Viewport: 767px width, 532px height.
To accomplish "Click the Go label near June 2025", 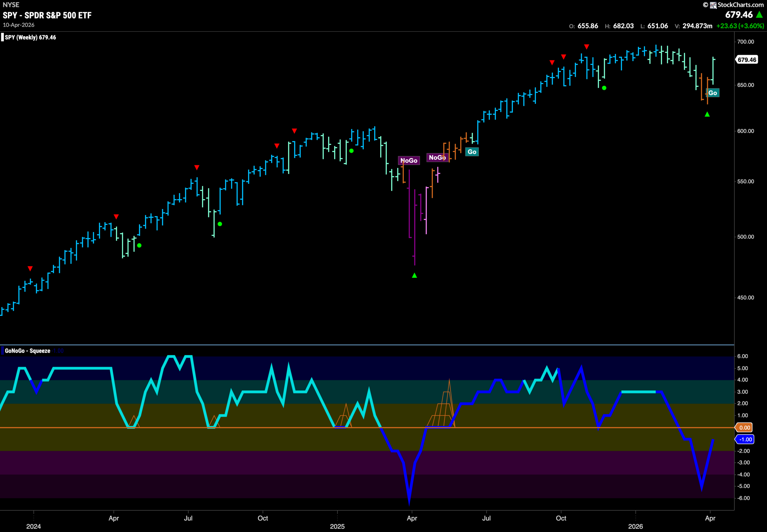I will point(472,152).
